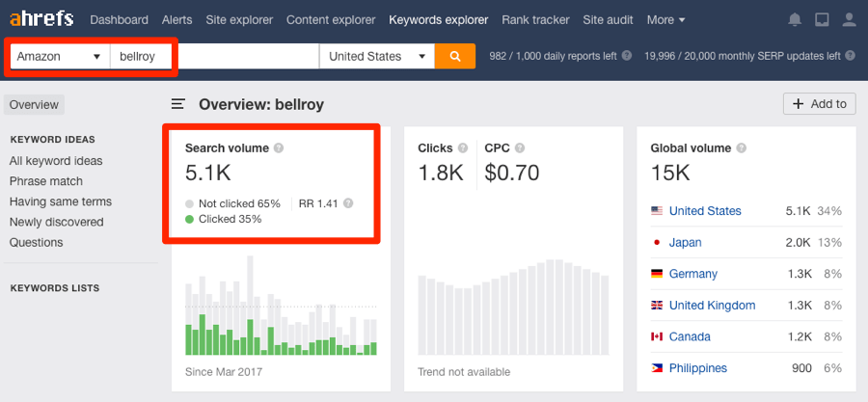Click the help icon next to Clicks
This screenshot has height=402, width=868.
tap(463, 148)
